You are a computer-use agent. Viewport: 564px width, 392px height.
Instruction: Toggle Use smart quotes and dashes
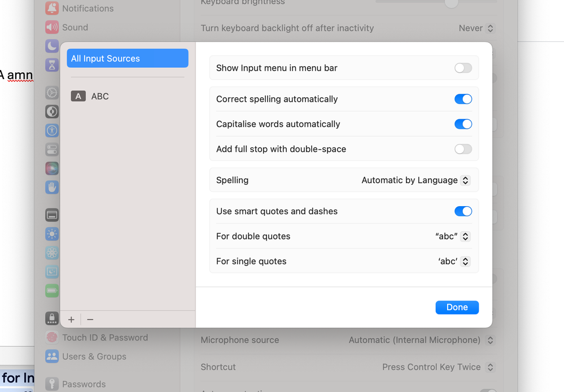[463, 211]
